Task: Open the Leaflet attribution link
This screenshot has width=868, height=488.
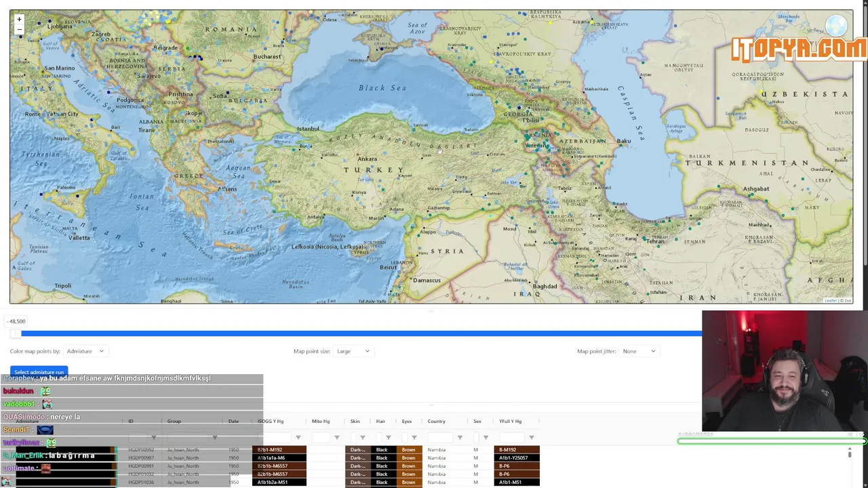Action: pyautogui.click(x=831, y=300)
